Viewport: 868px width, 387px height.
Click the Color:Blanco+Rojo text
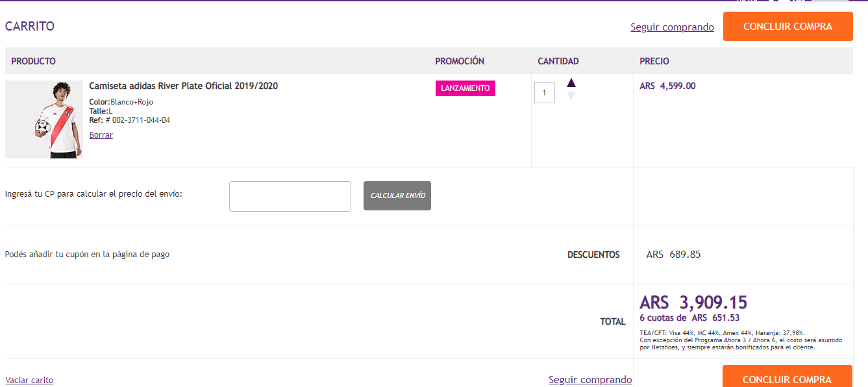[x=121, y=102]
